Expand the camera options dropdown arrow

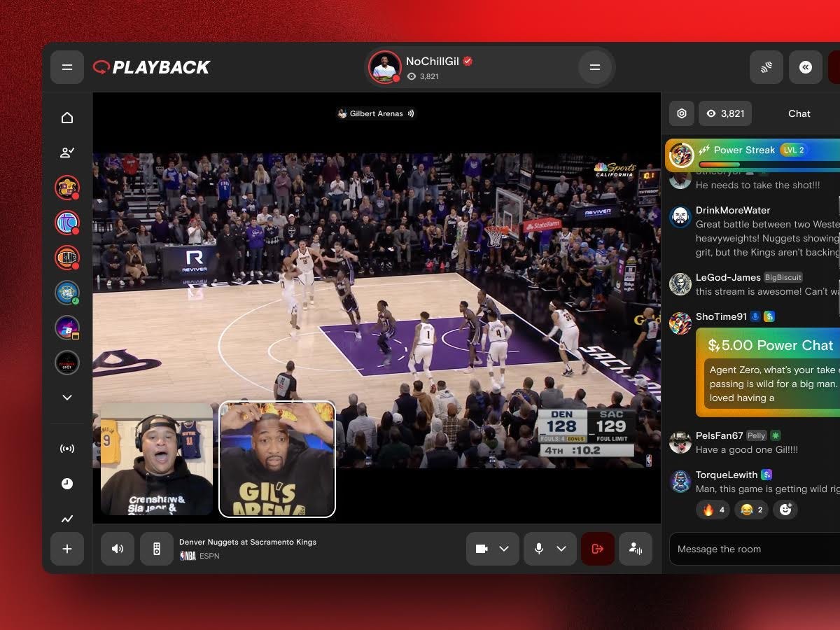coord(504,549)
